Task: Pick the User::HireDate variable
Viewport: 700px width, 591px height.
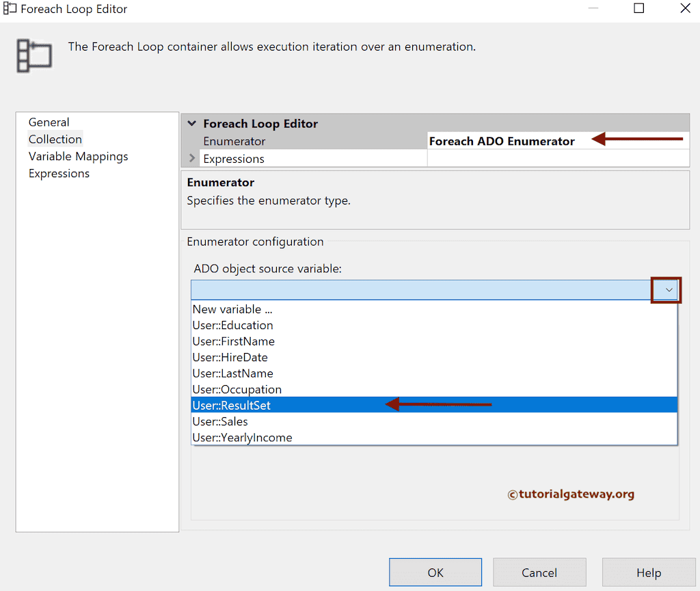Action: point(230,357)
